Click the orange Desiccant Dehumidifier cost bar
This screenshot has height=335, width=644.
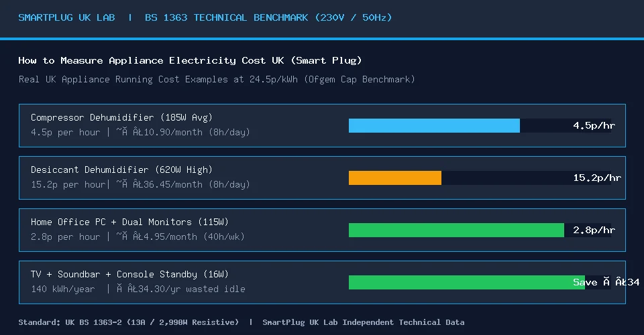tap(395, 178)
